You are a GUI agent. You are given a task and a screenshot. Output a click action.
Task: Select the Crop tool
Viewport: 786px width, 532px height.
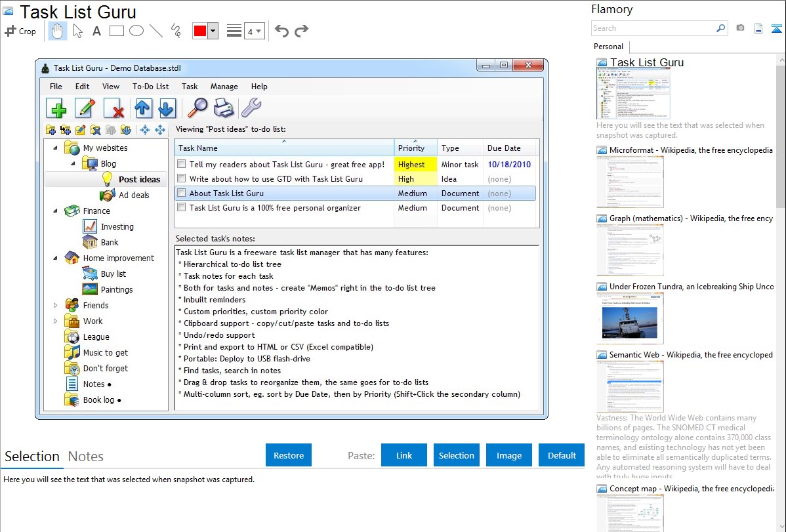[x=20, y=31]
